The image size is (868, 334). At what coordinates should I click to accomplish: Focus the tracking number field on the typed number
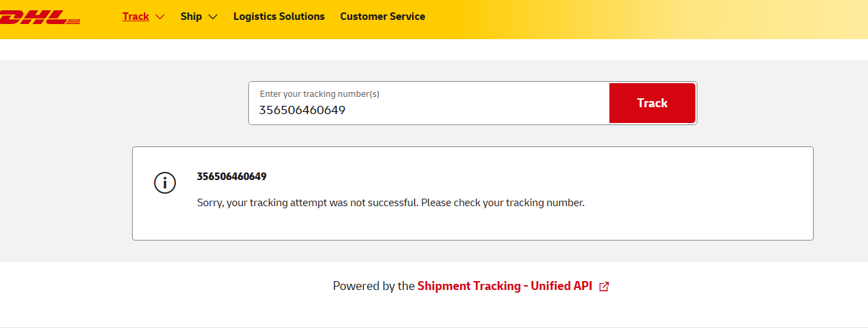point(302,110)
